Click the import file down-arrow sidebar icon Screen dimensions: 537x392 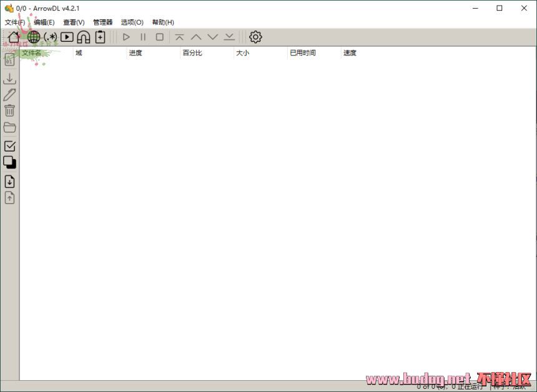coord(9,182)
